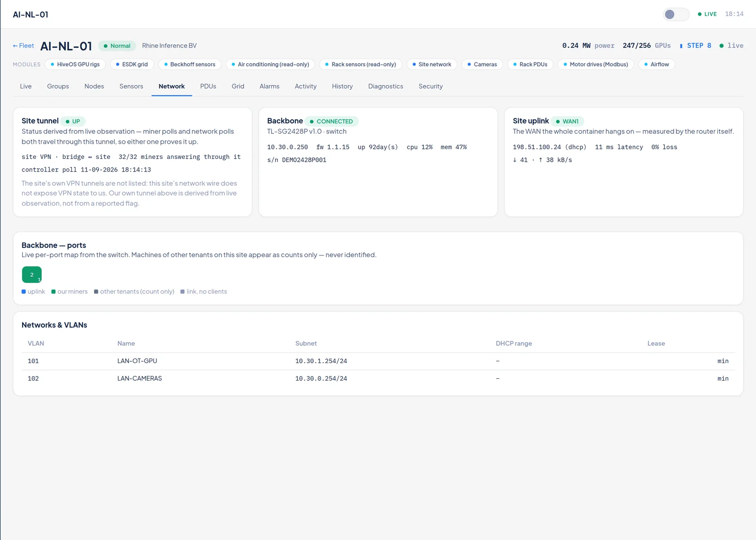
Task: Click Air conditioning (read-only) module chip
Action: click(270, 64)
